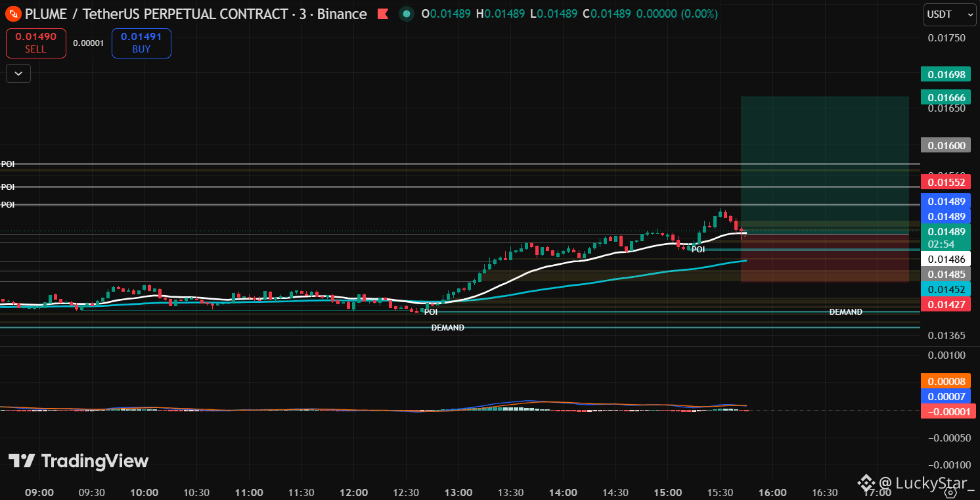
Task: Click the 15:30 time axis label
Action: pyautogui.click(x=720, y=493)
